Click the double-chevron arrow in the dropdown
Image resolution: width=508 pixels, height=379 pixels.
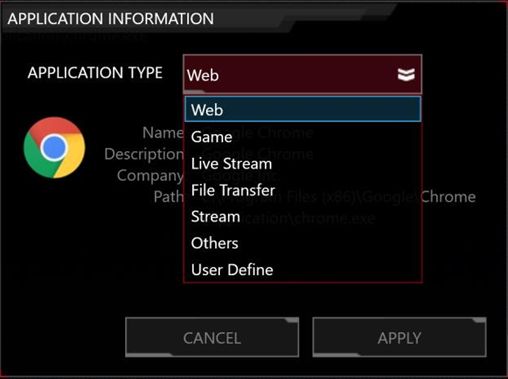click(x=406, y=75)
